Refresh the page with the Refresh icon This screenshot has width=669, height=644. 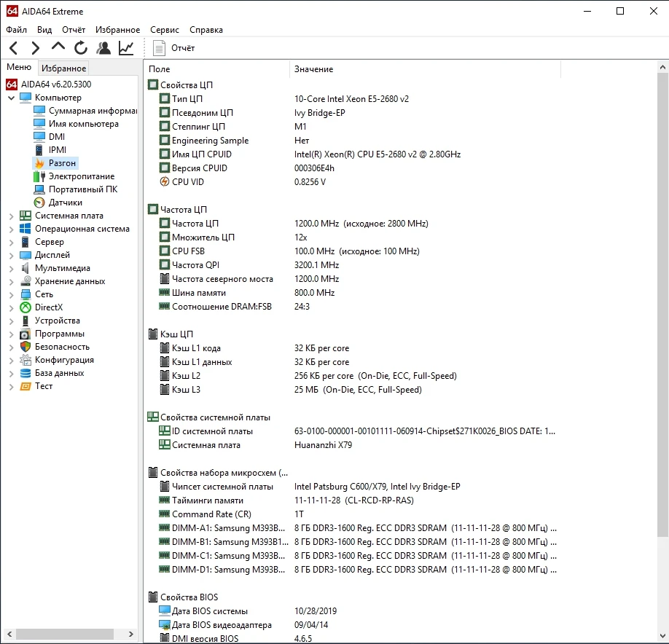pyautogui.click(x=81, y=48)
